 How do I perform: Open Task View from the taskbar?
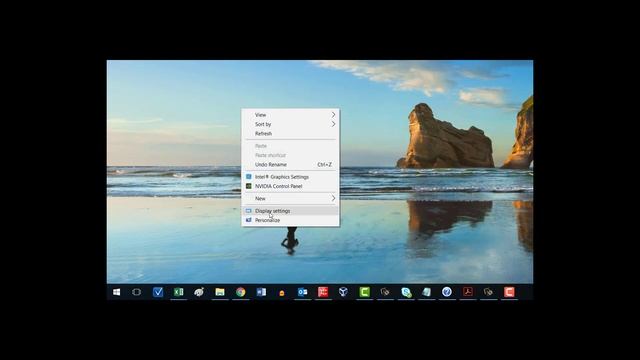[137, 292]
